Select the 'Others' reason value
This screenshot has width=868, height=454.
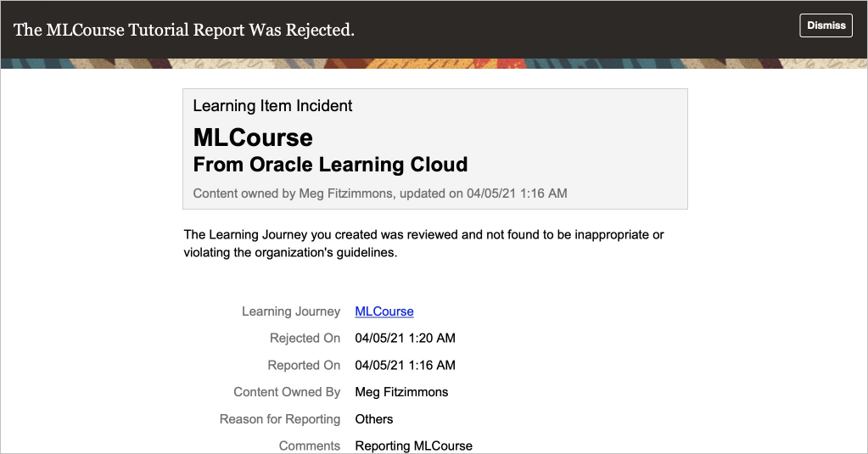pyautogui.click(x=374, y=419)
